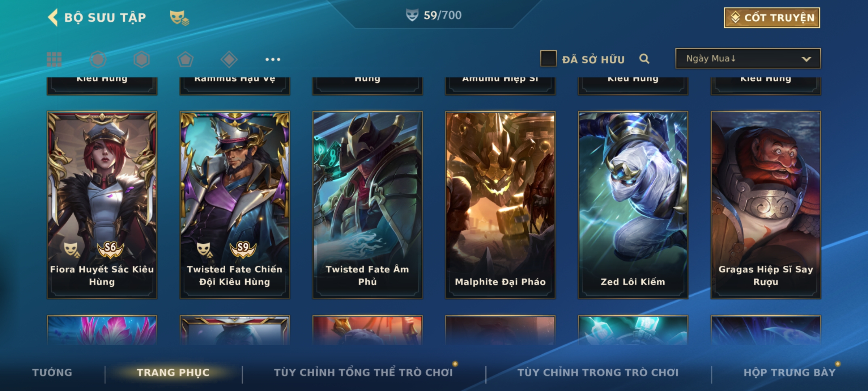
Task: Select the diamond rarity filter icon
Action: click(229, 59)
